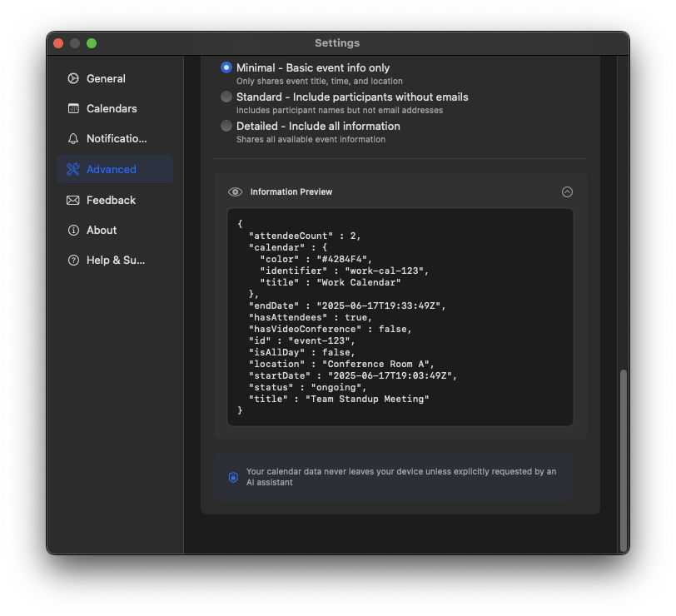Click the bell icon for Notifications
The width and height of the screenshot is (676, 616).
point(74,138)
